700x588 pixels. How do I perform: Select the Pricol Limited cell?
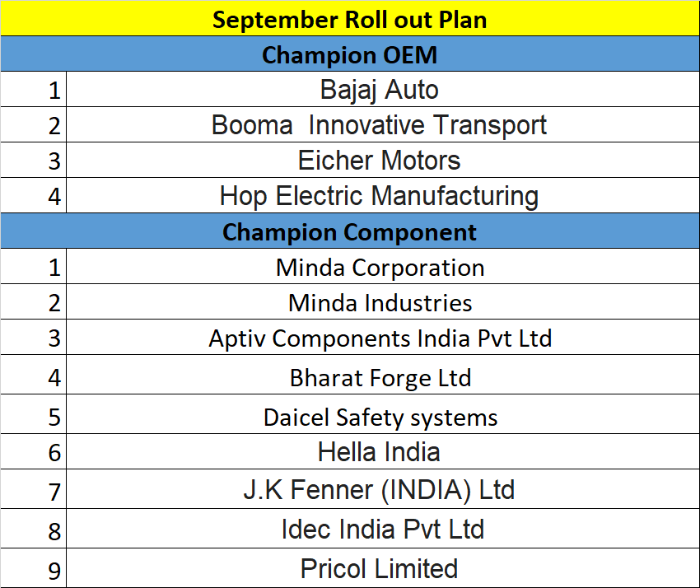coord(383,568)
